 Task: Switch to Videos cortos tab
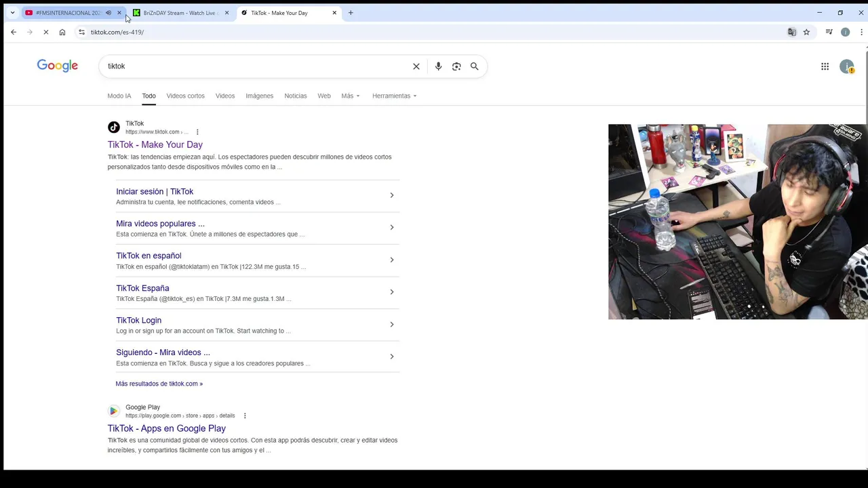(185, 96)
